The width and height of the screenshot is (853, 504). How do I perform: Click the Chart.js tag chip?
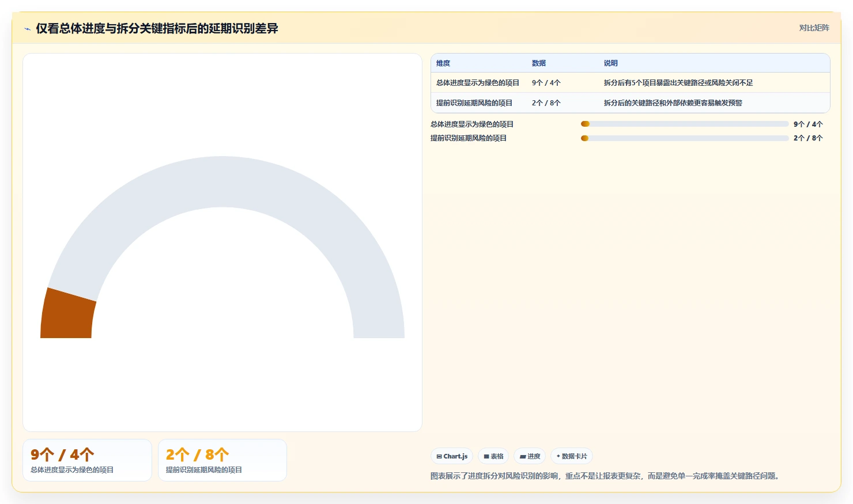pyautogui.click(x=452, y=456)
